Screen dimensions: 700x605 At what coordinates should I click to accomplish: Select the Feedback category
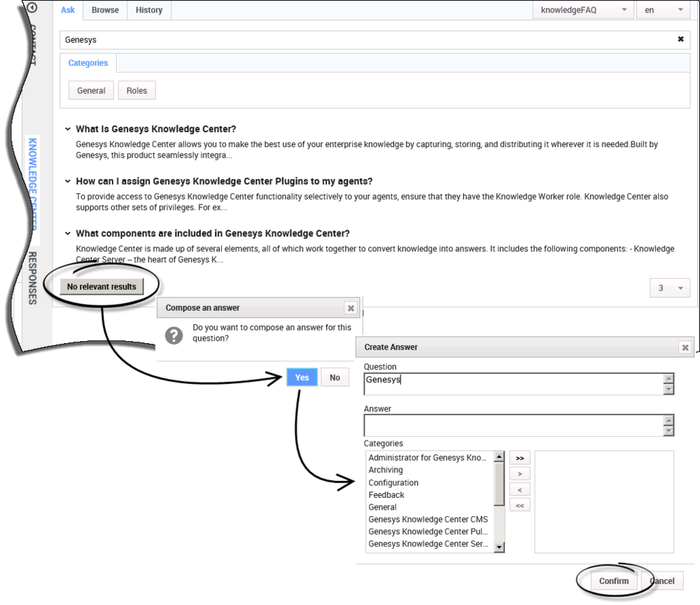[386, 495]
